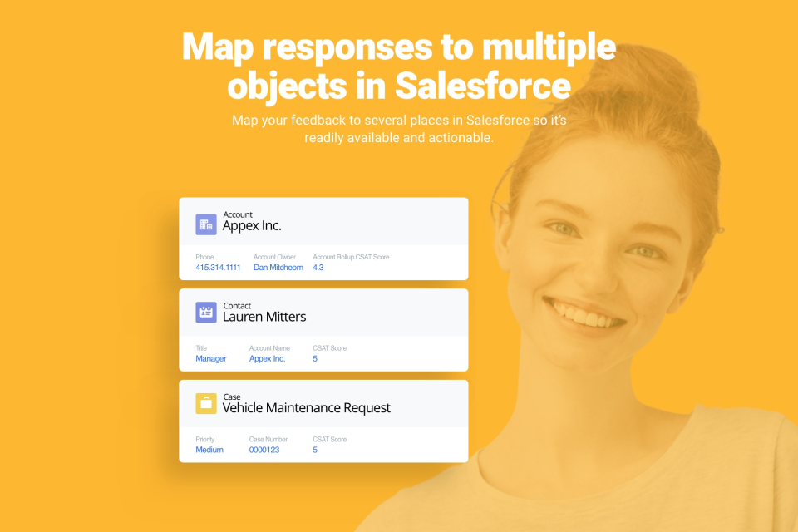Click the Account label above Appex Inc.
798x532 pixels.
238,214
